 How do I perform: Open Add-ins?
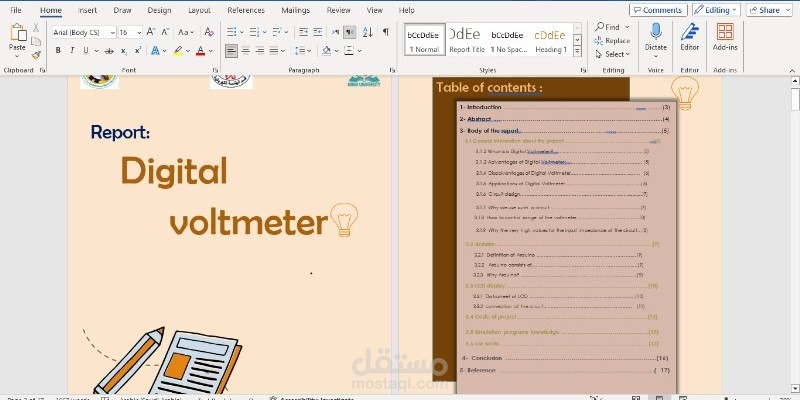[725, 37]
